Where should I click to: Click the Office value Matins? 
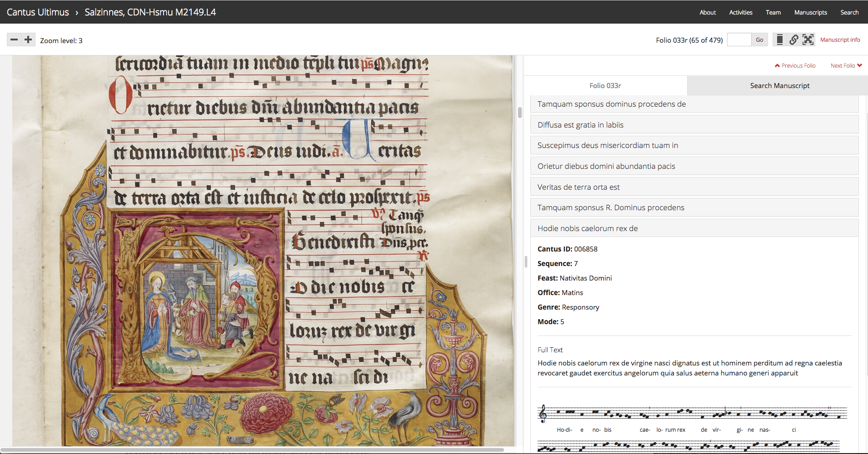coord(572,292)
